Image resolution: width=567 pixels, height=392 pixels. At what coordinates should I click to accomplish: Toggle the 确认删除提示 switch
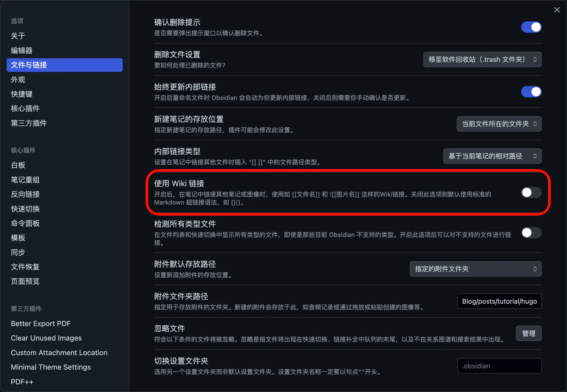click(x=531, y=27)
